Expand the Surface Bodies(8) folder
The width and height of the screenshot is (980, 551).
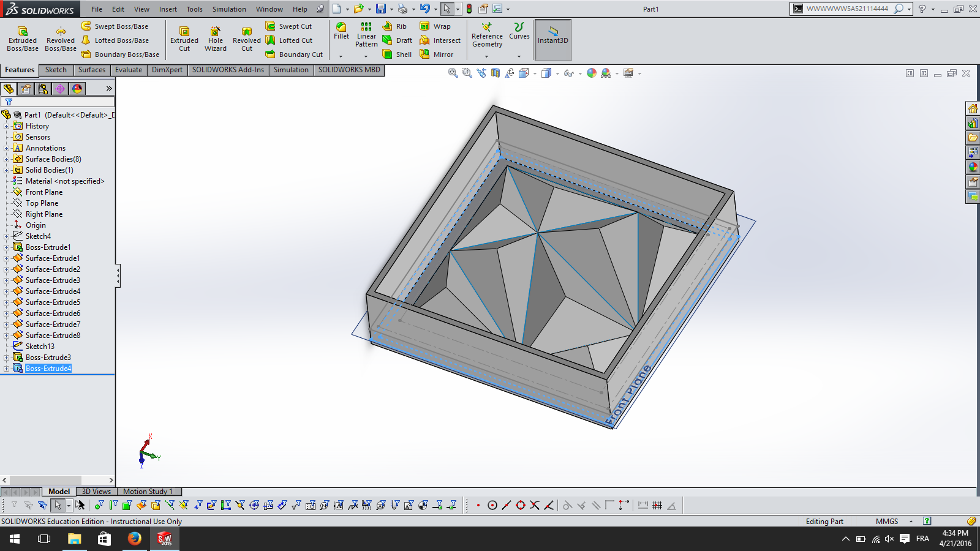[7, 159]
